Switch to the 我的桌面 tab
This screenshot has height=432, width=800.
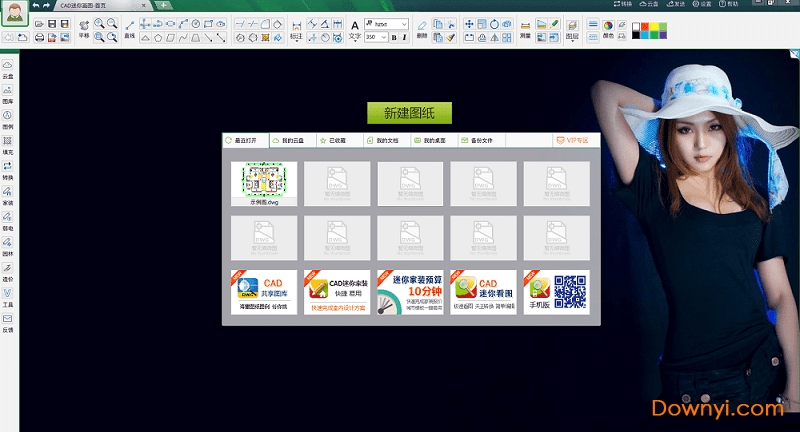point(433,141)
